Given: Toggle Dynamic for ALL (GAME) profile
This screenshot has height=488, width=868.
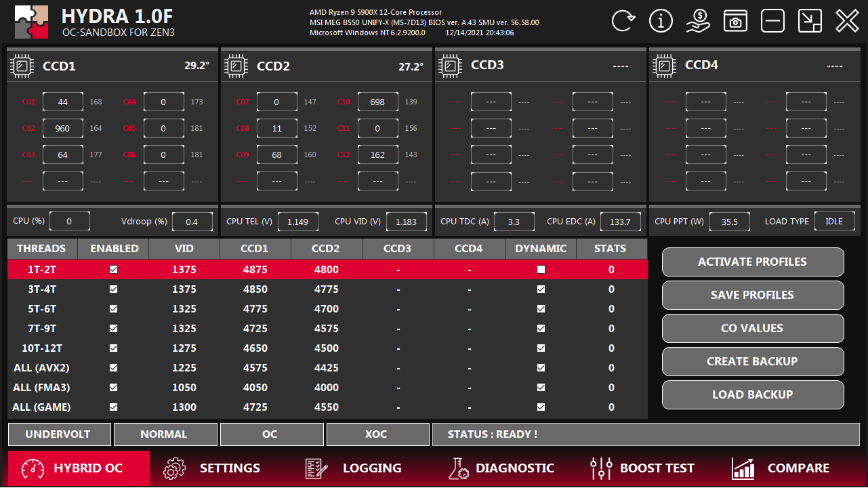Looking at the screenshot, I should point(541,407).
